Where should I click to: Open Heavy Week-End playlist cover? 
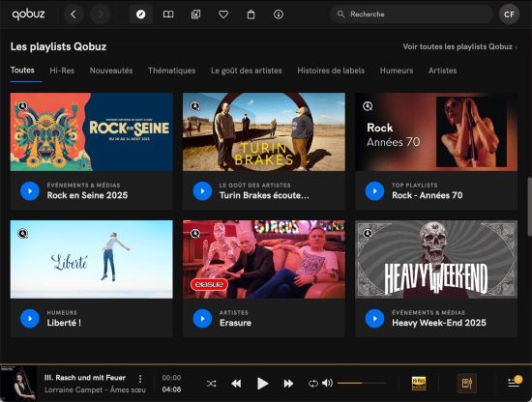pos(436,259)
